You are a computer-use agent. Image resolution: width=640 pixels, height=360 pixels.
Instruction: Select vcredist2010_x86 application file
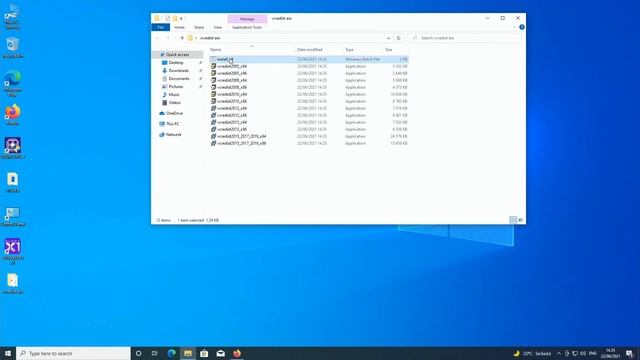309,101
